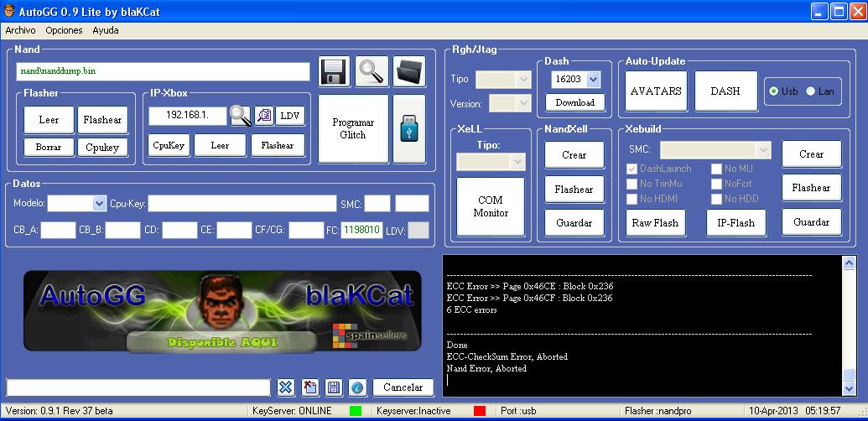Click the Cpu-Key input field
Screen dimensions: 868x421
pos(242,204)
